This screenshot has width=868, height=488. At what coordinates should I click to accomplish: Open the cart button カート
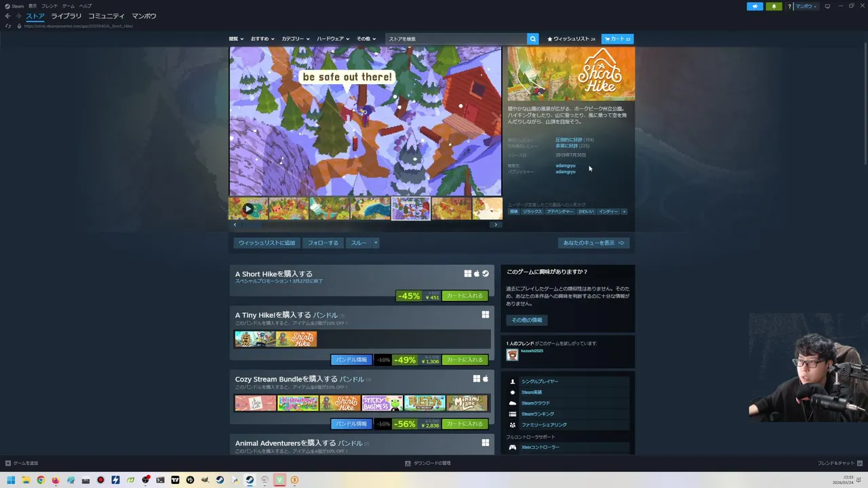tap(617, 39)
